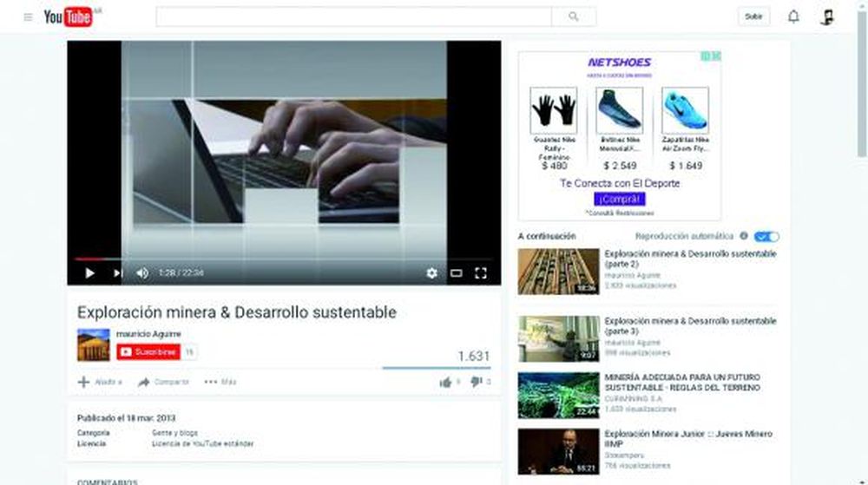Click the Publicado el 18 mar. 2013 text
The image size is (868, 485).
pos(126,418)
